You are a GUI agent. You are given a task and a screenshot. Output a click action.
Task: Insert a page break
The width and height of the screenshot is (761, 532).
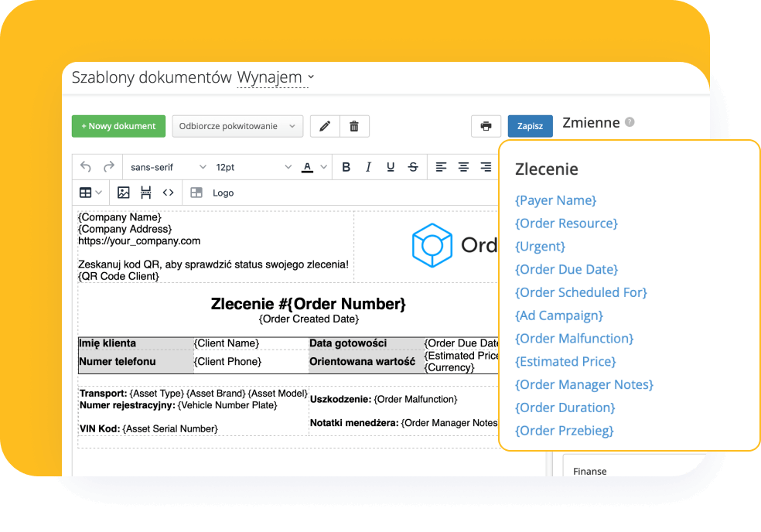pos(145,193)
